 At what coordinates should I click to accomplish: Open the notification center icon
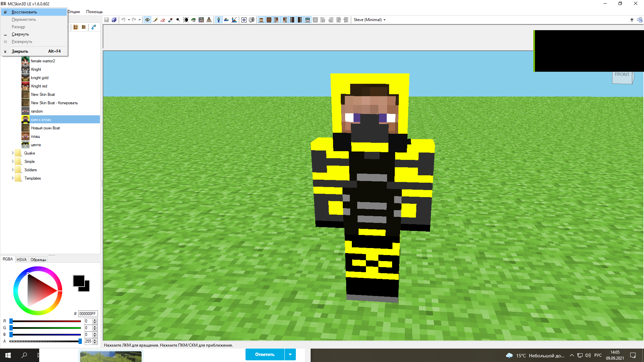click(633, 355)
